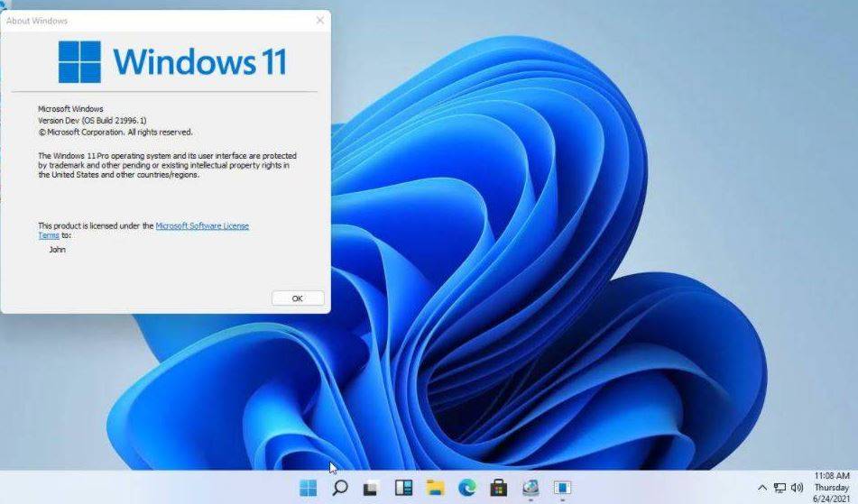Open the disc setup app on taskbar
Viewport: 858px width, 504px height.
pyautogui.click(x=530, y=488)
